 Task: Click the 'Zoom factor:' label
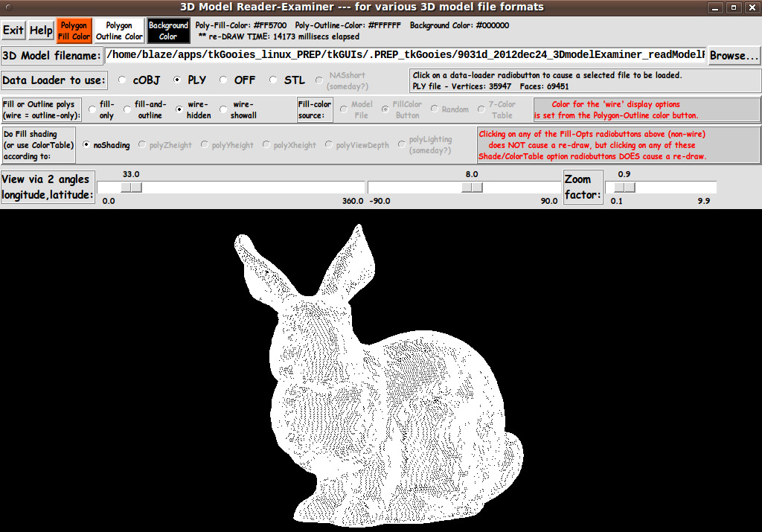coord(583,187)
